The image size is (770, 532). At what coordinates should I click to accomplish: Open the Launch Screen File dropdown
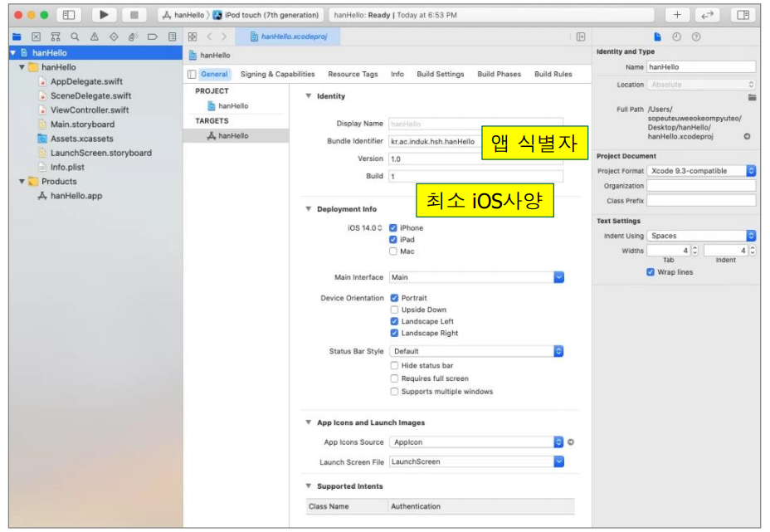[x=559, y=461]
